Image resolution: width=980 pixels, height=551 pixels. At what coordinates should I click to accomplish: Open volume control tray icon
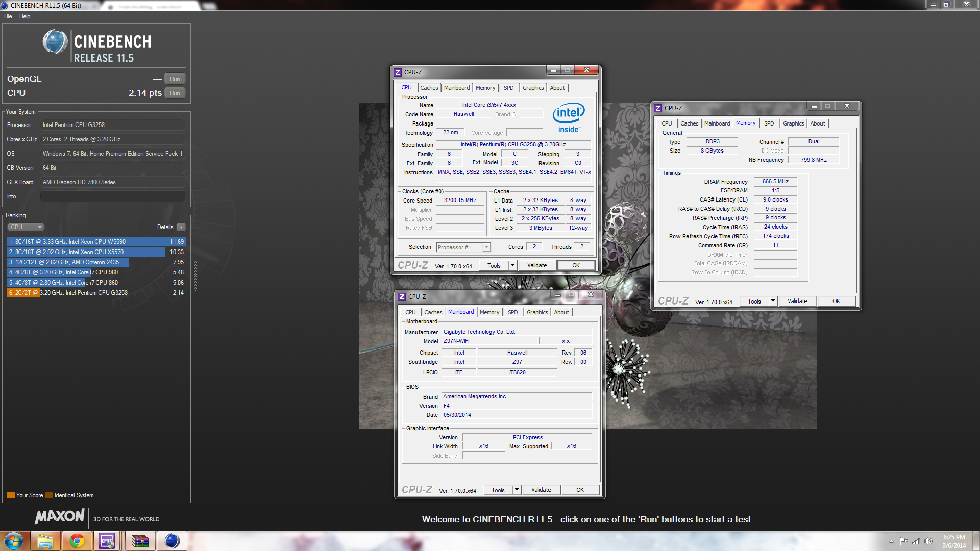(928, 541)
